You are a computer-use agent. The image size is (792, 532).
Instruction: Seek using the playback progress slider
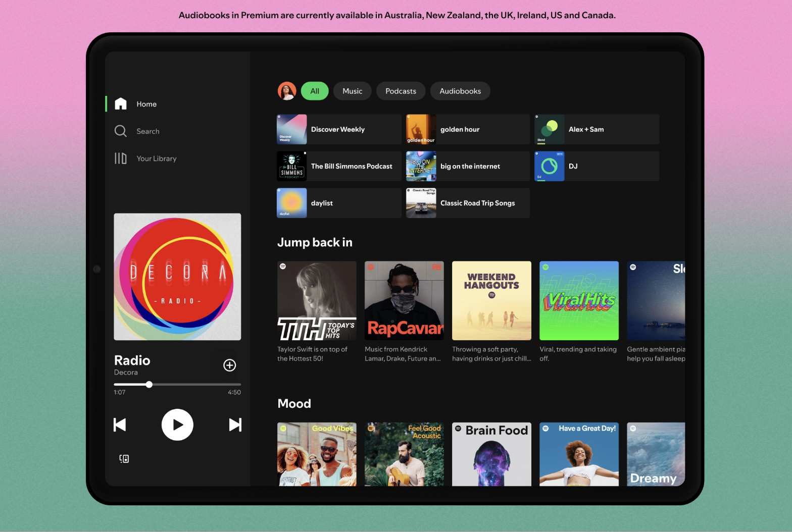177,385
